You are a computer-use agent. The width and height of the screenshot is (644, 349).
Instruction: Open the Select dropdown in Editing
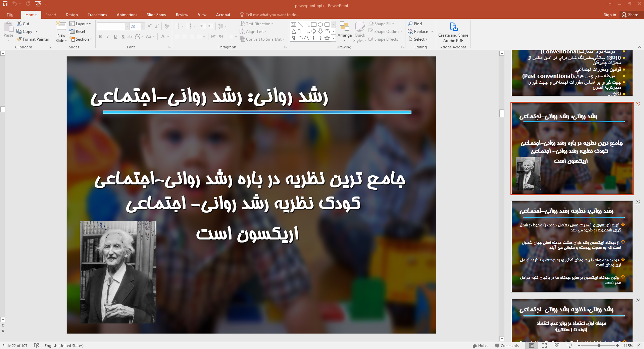click(x=418, y=39)
